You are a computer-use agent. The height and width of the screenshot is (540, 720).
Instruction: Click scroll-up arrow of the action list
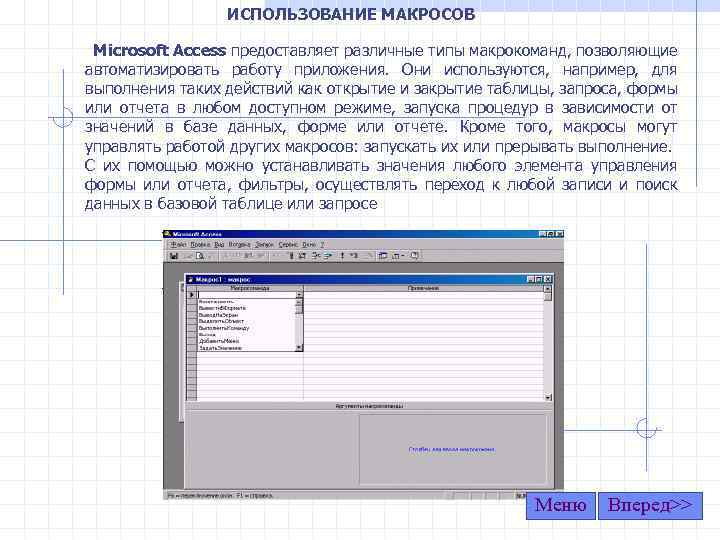(x=299, y=302)
